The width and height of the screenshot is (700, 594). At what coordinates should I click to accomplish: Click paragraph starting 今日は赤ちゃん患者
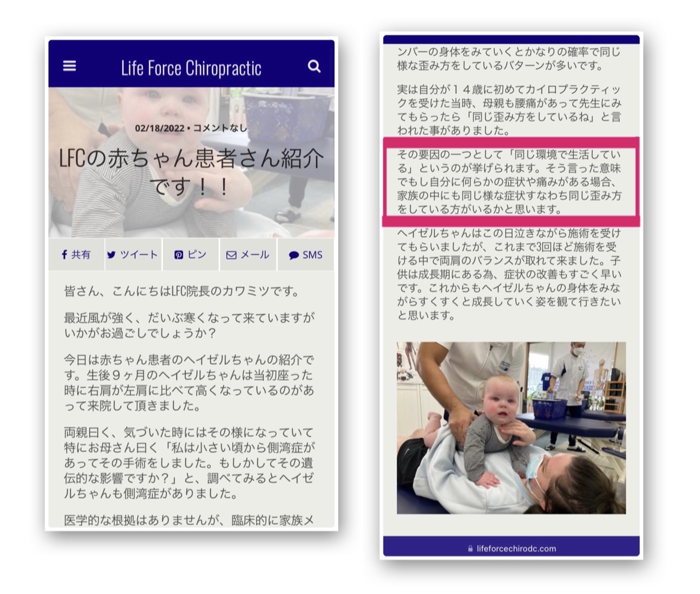[189, 383]
